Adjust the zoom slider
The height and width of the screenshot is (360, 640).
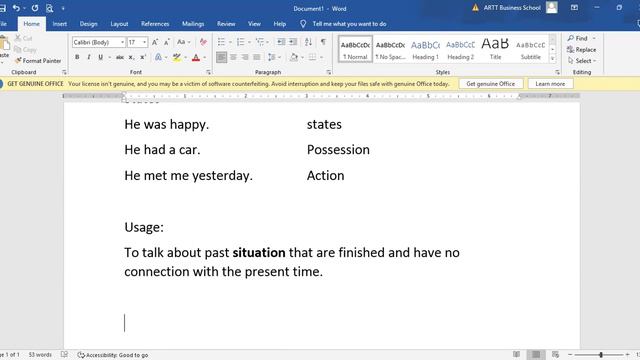point(601,355)
